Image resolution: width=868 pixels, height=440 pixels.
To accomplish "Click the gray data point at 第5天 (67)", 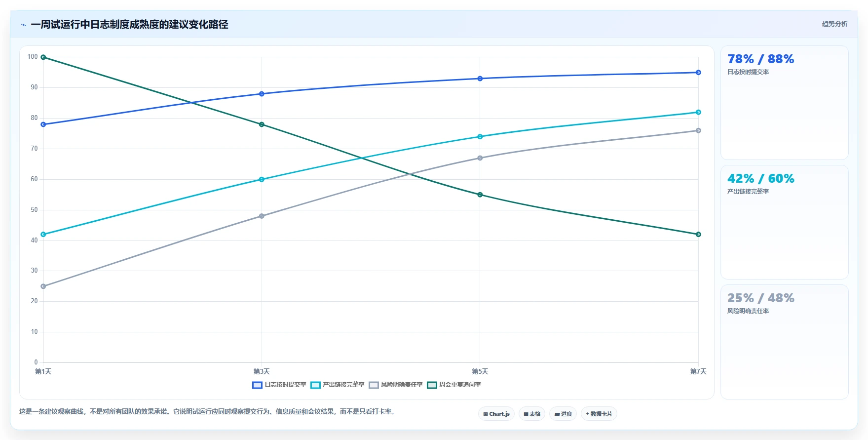I will (480, 158).
